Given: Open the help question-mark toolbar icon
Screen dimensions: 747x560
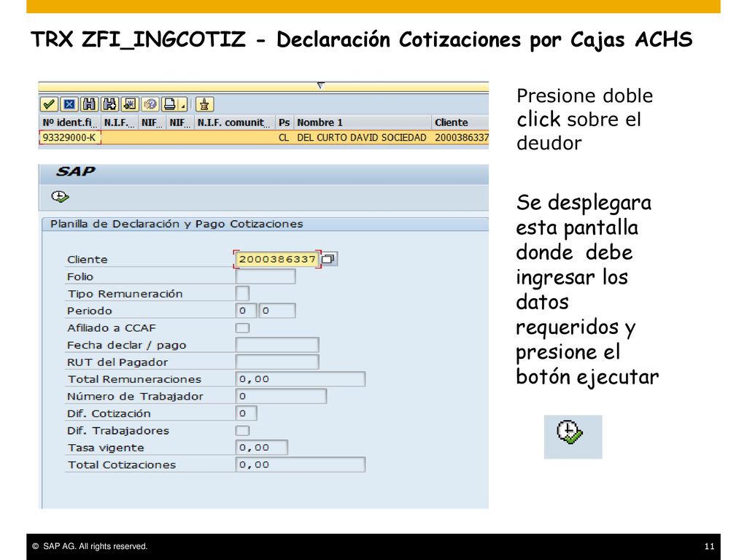Looking at the screenshot, I should (x=150, y=104).
